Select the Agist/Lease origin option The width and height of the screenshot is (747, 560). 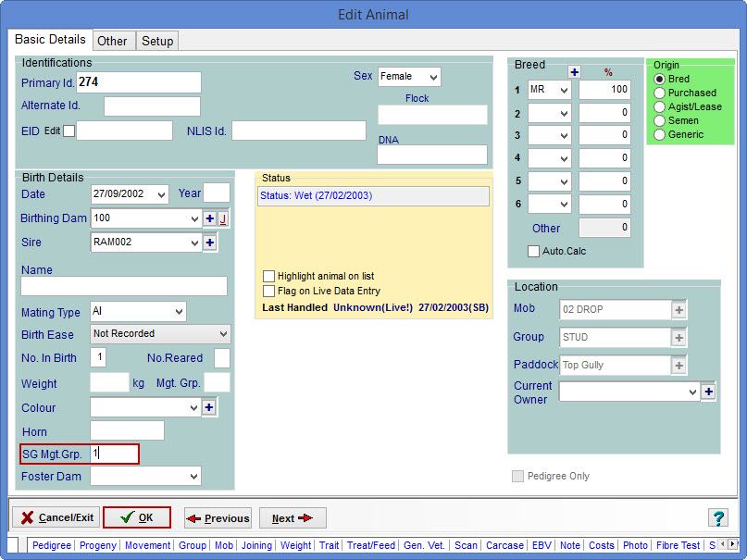(660, 106)
